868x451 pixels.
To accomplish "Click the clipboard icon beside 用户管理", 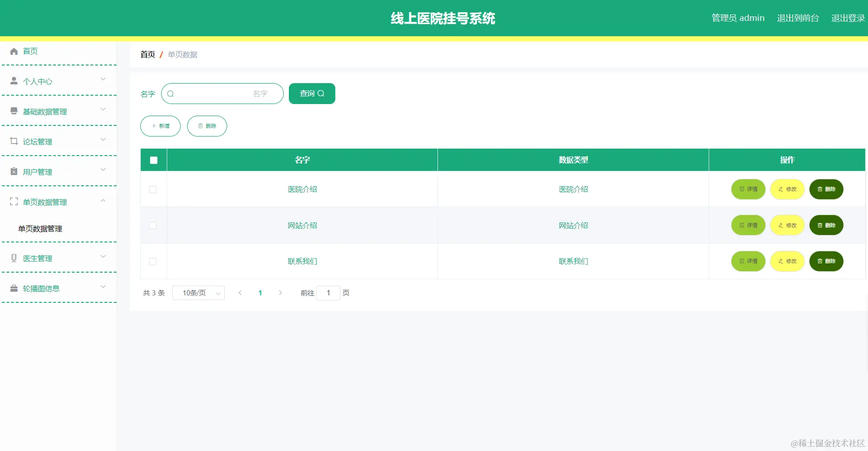I will [14, 171].
